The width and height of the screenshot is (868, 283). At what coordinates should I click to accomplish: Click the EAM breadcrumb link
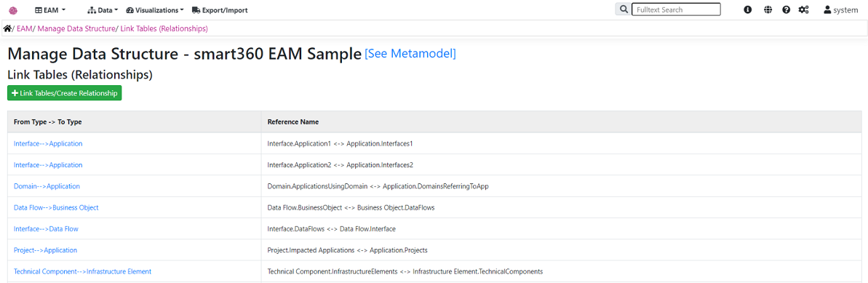pos(24,28)
